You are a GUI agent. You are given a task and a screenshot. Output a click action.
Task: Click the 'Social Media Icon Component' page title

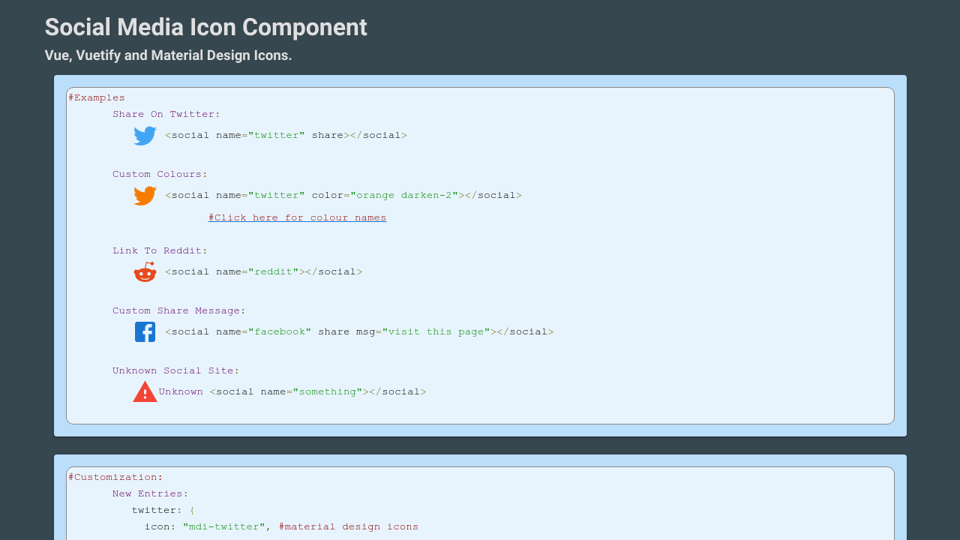pos(206,27)
